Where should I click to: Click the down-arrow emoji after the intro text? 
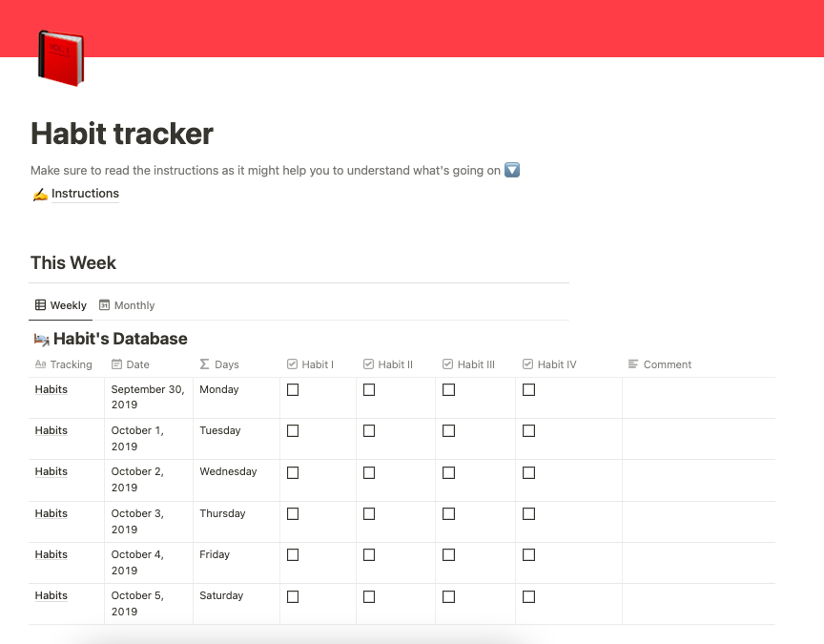pos(512,170)
